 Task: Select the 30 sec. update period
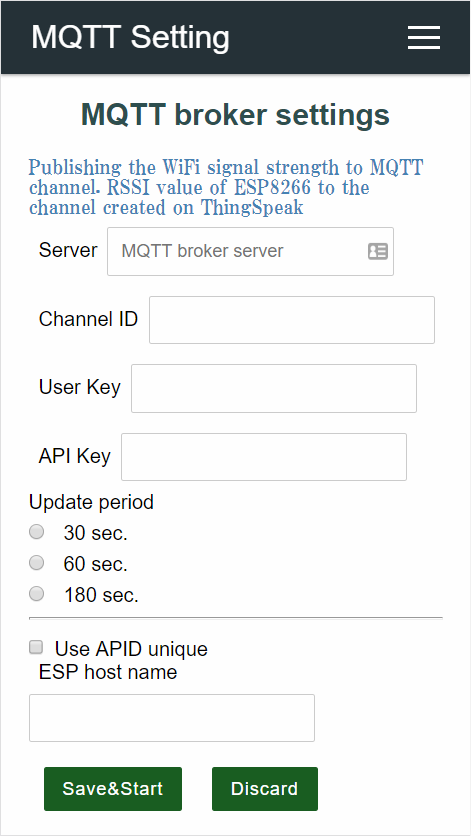[x=36, y=532]
